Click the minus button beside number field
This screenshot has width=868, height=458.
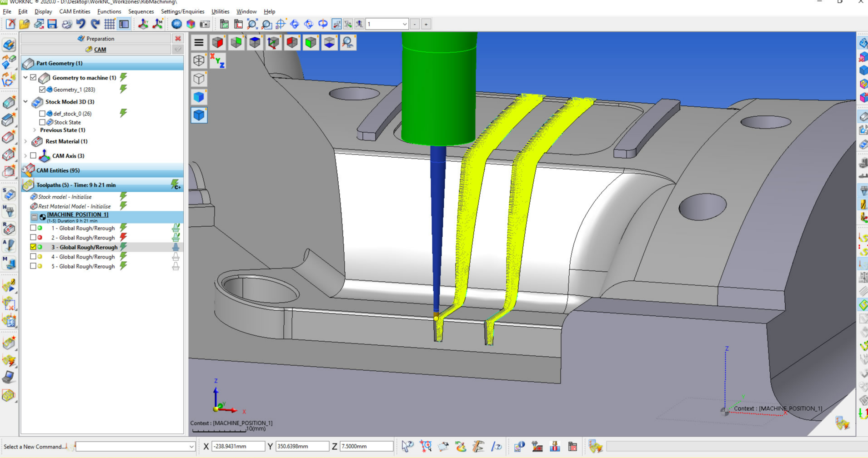coord(415,24)
